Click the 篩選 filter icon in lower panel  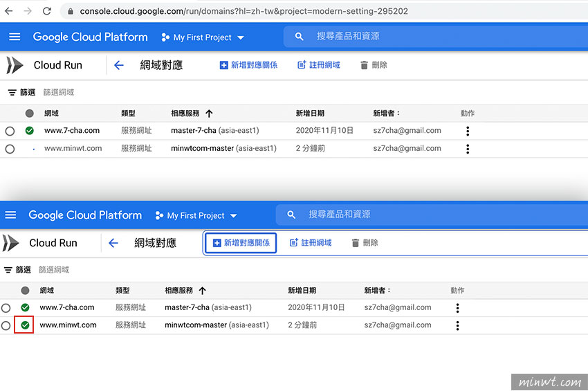click(x=8, y=270)
